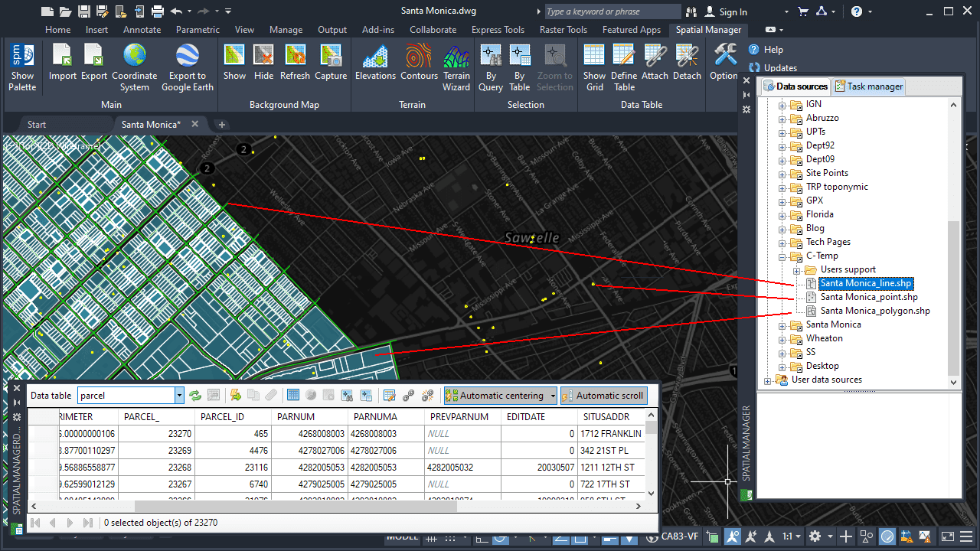The width and height of the screenshot is (980, 551).
Task: Select objects By Query
Action: click(x=491, y=67)
